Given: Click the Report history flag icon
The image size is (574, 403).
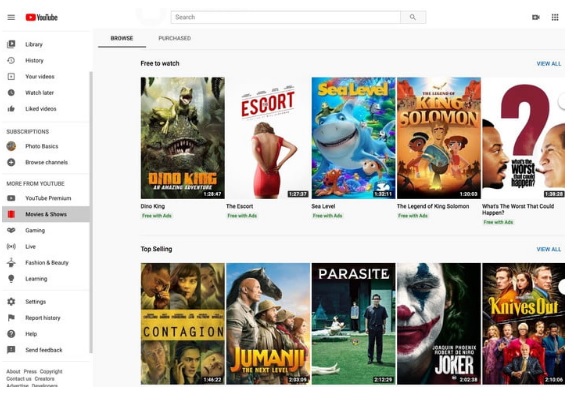Looking at the screenshot, I should click(11, 318).
